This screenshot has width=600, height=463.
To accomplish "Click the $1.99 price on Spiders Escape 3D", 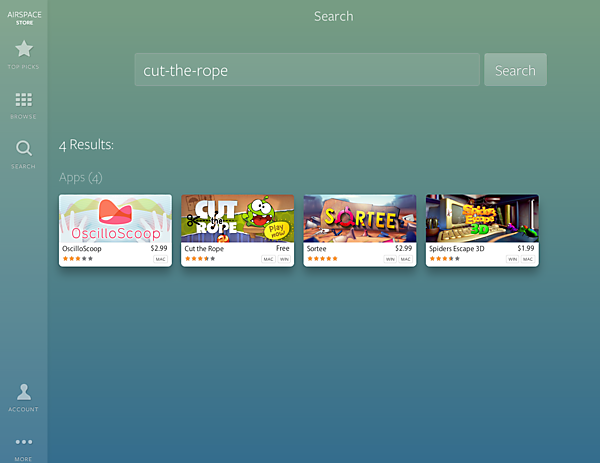I will 526,248.
